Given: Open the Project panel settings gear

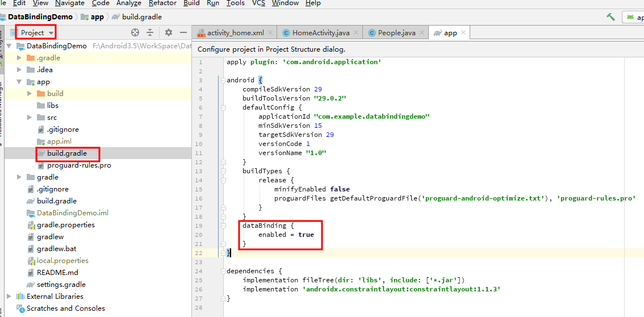Looking at the screenshot, I should [169, 32].
